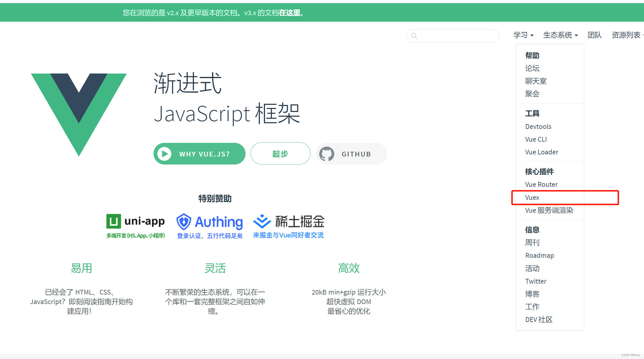Image resolution: width=644 pixels, height=359 pixels.
Task: Open the 团队 nav item
Action: 594,35
